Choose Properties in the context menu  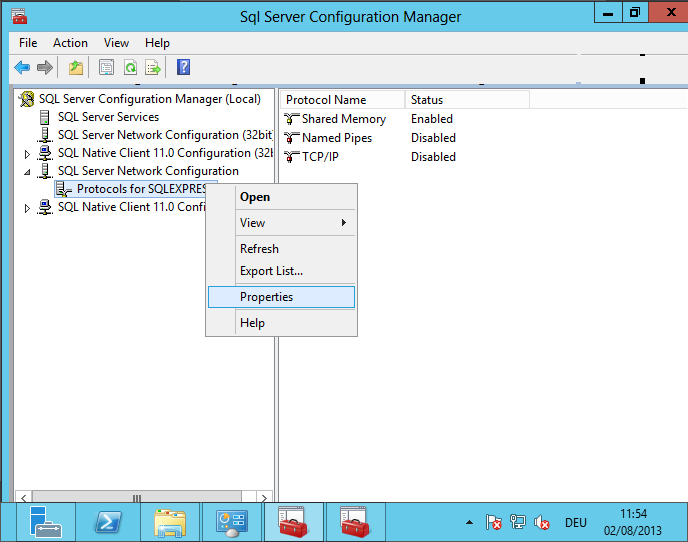pyautogui.click(x=266, y=297)
